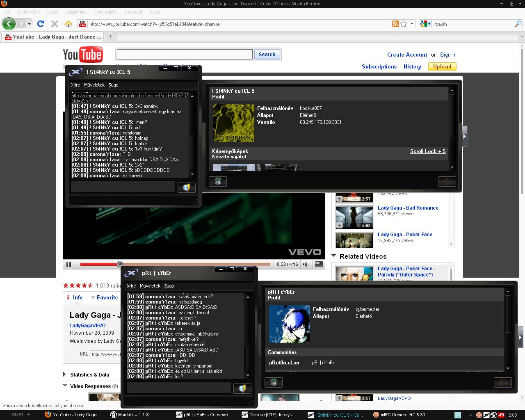Click the yellow Upload button
The image size is (525, 420).
442,66
